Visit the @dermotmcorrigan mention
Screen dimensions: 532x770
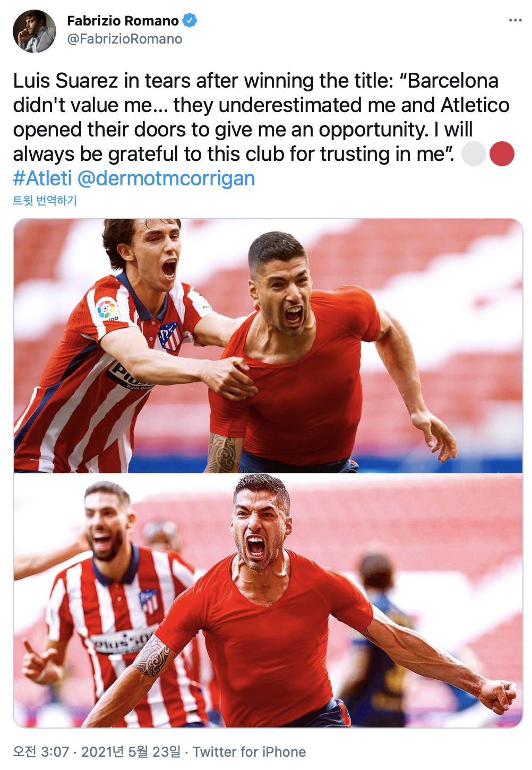tap(166, 178)
